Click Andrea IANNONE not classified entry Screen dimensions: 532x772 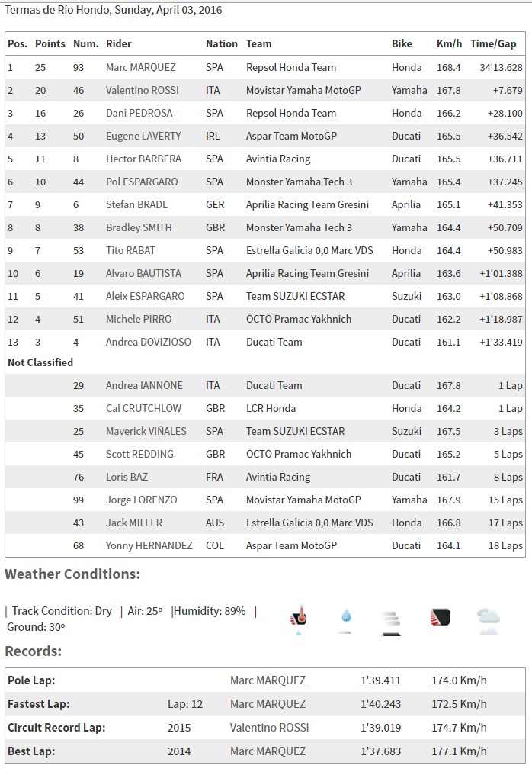[x=144, y=385]
